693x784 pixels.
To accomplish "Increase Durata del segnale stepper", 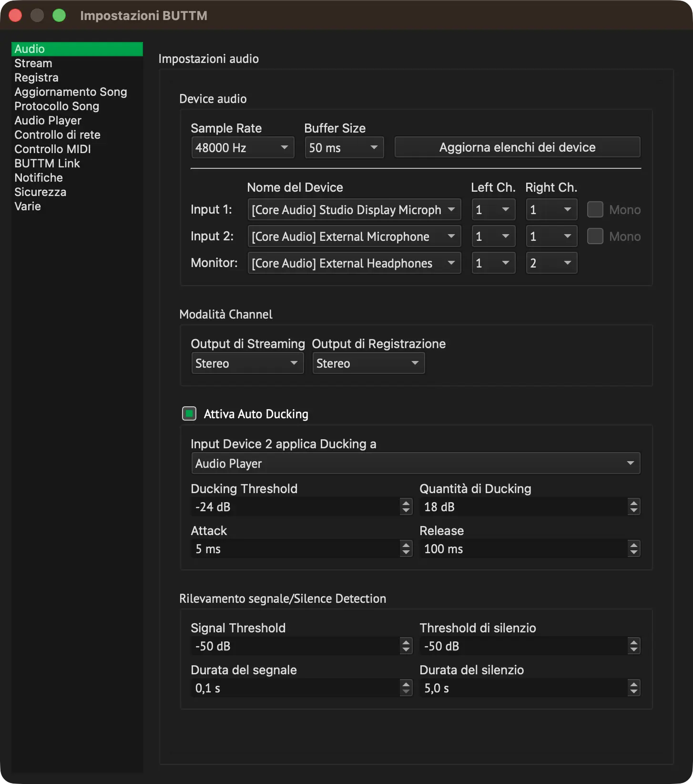I will [406, 684].
